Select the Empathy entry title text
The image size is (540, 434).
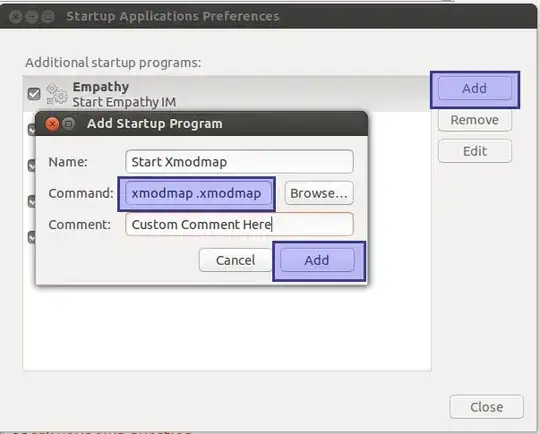coord(101,87)
